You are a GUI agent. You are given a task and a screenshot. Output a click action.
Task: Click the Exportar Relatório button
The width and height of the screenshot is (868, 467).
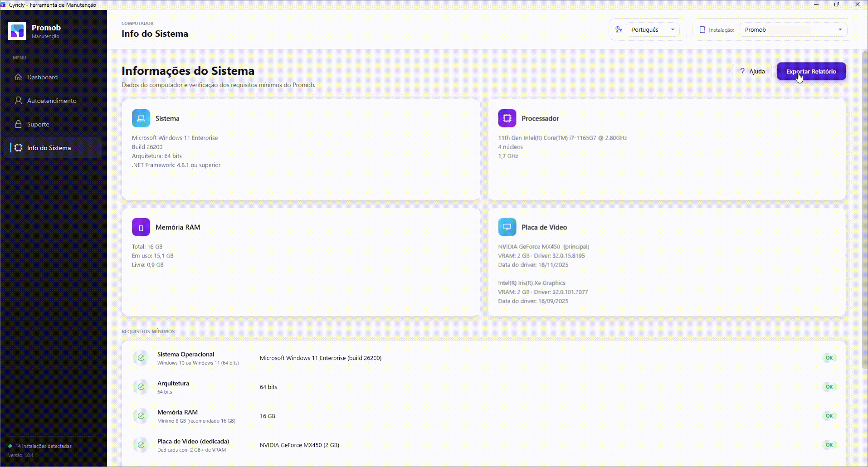pyautogui.click(x=811, y=71)
